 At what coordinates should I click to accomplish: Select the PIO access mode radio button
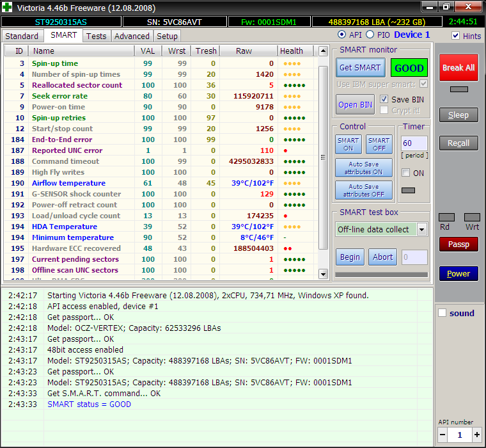(370, 35)
